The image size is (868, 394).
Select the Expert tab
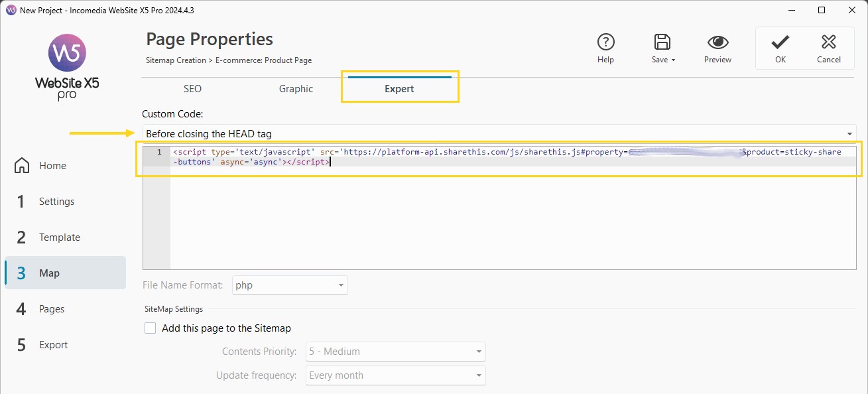[x=399, y=89]
